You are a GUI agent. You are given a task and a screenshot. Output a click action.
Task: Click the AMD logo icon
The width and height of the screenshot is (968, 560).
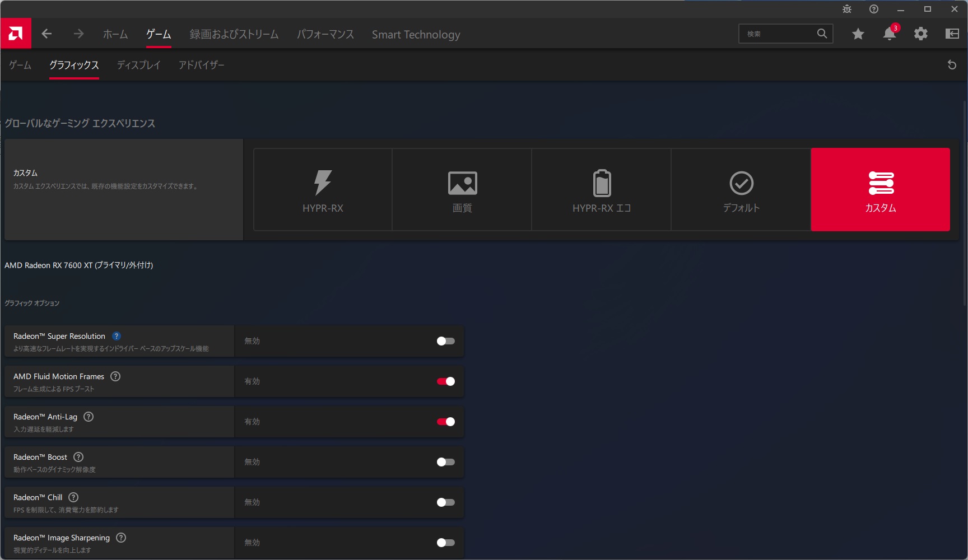tap(16, 34)
